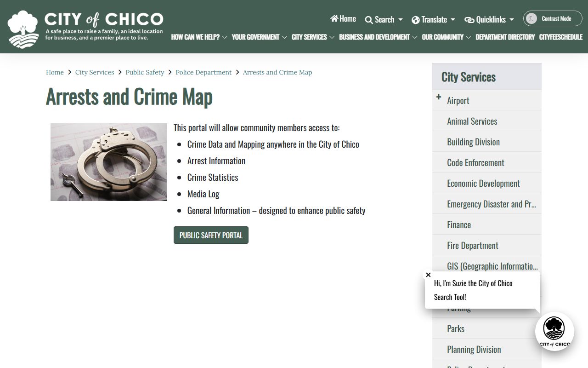Close the Suzie search tool popup
Viewport: 588px width, 368px height.
(428, 275)
